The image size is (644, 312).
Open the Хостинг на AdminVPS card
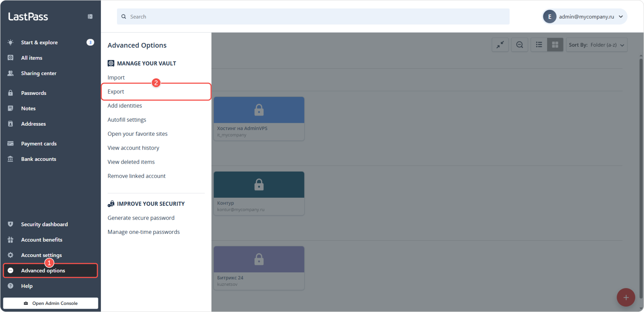[259, 119]
